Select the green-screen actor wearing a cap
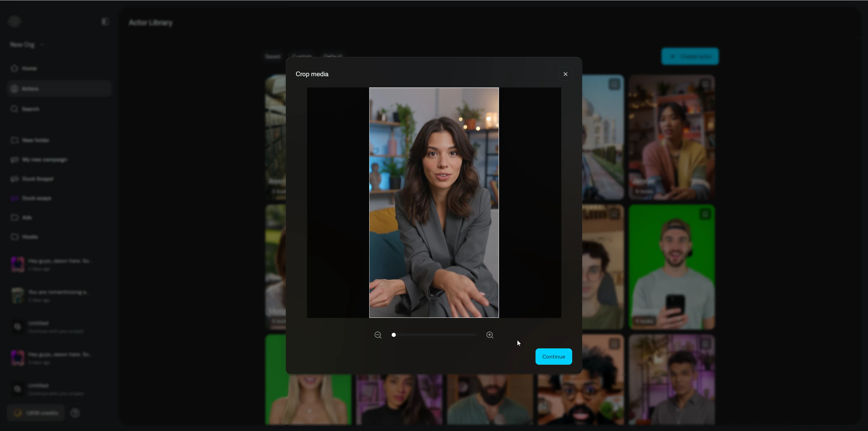Viewport: 868px width, 431px height. 672,267
